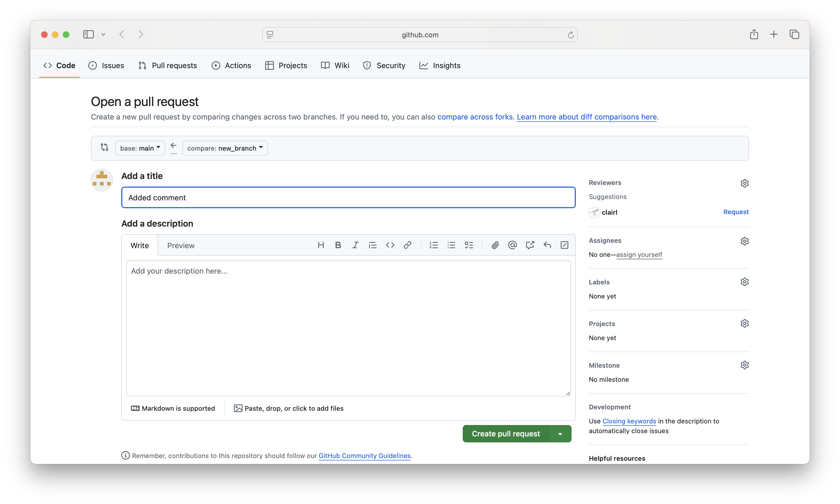Add a link using chain icon

(x=408, y=245)
